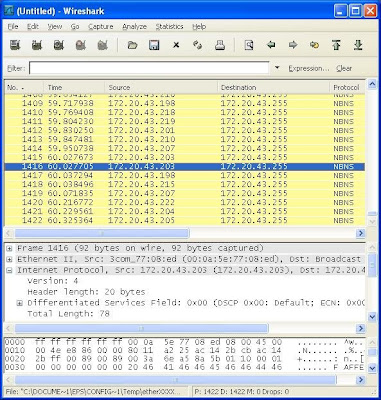This screenshot has height=400, width=381.
Task: Click the status bar file path
Action: tap(93, 392)
